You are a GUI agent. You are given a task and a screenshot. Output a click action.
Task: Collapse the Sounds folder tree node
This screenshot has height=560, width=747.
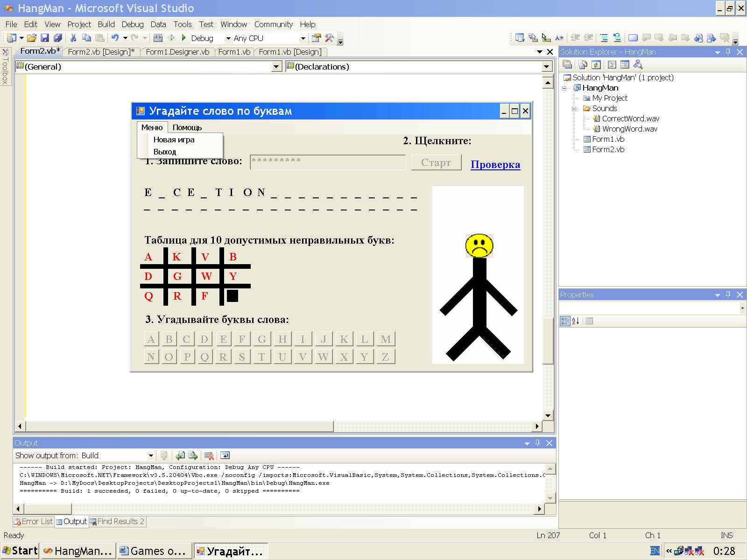[x=575, y=109]
